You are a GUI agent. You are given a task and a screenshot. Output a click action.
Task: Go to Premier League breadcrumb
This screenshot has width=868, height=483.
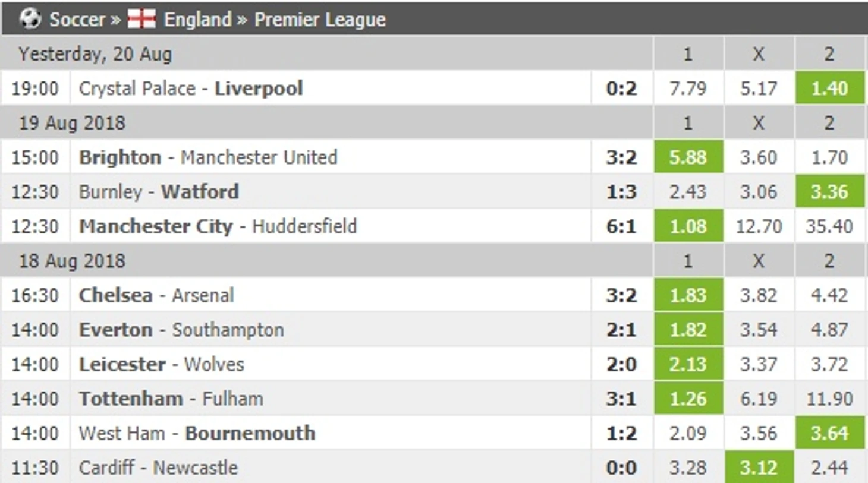tap(320, 20)
